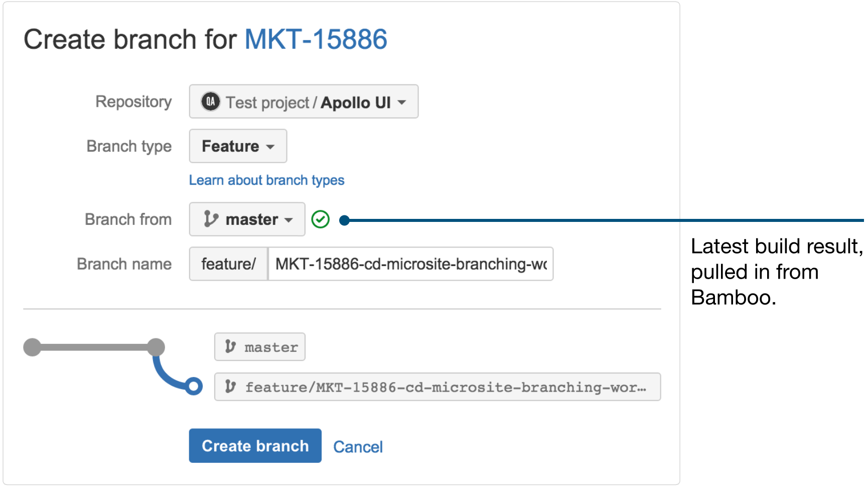Click the leftmost gray commit node
The height and width of the screenshot is (488, 868).
[x=32, y=347]
